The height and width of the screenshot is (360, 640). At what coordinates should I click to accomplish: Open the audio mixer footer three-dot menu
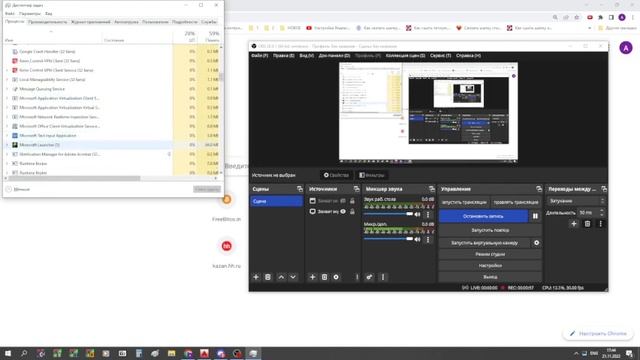(x=383, y=277)
